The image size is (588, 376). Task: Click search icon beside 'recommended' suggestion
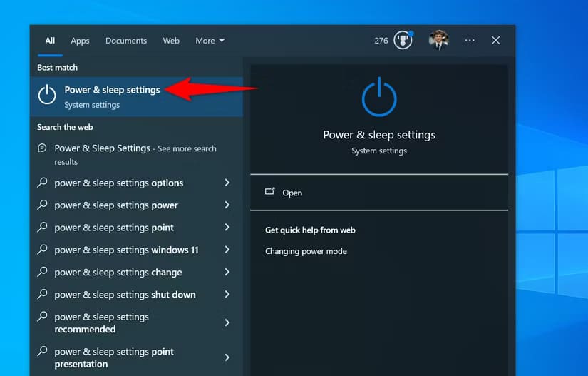(x=42, y=316)
